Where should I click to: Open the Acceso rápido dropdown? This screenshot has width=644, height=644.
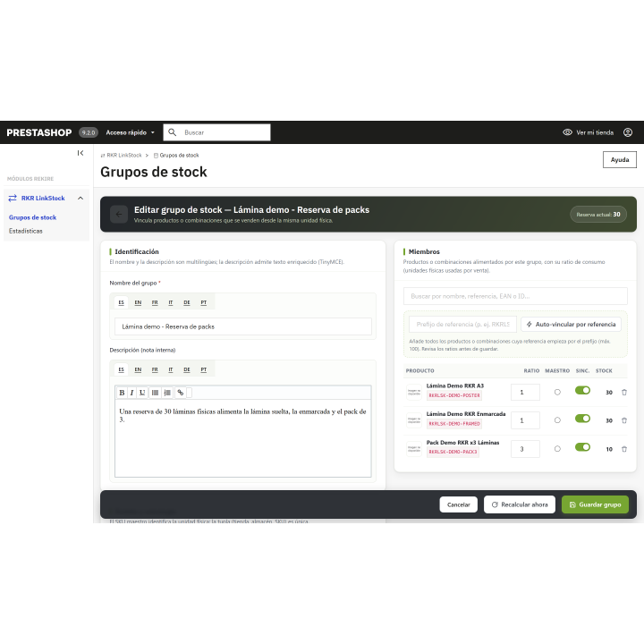pyautogui.click(x=131, y=132)
